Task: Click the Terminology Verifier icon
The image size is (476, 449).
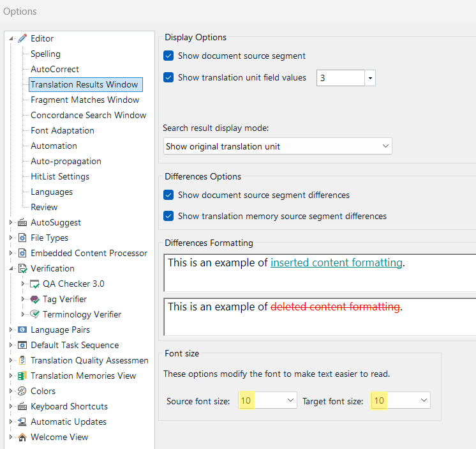Action: [34, 314]
